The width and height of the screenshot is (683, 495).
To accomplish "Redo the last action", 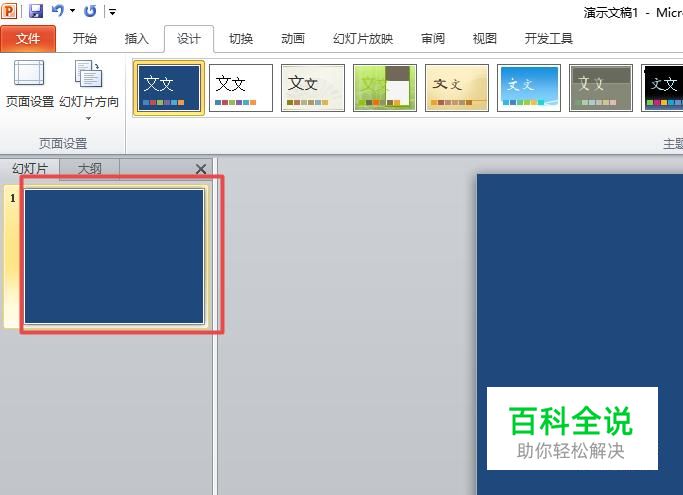I will 90,11.
